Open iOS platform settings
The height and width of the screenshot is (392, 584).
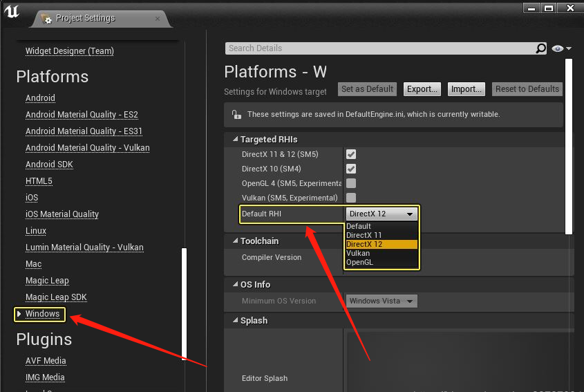coord(32,198)
